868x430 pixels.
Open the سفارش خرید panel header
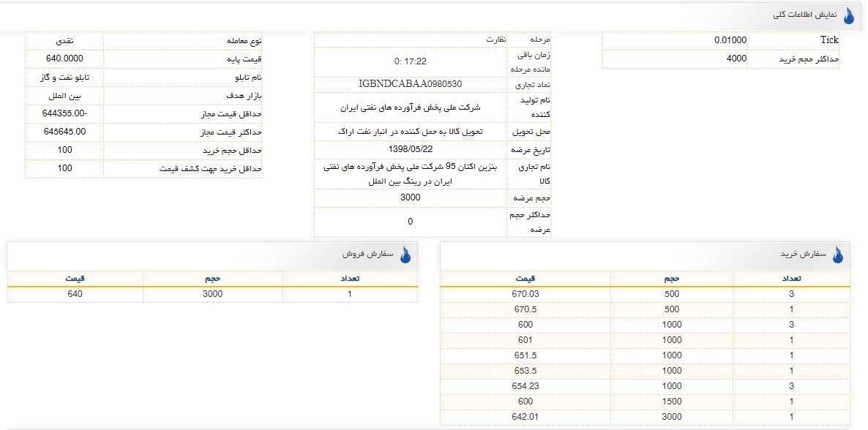click(x=645, y=255)
